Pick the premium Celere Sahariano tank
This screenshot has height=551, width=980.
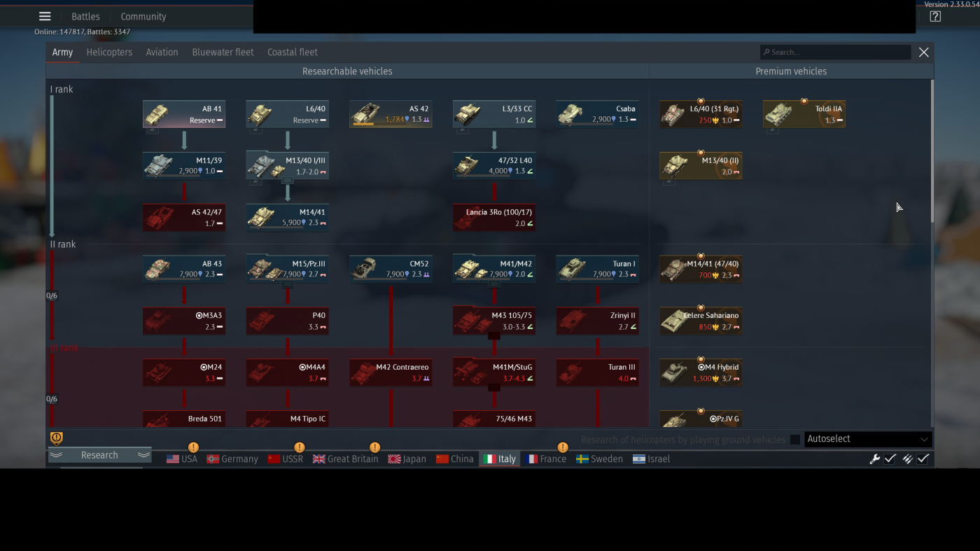[701, 321]
